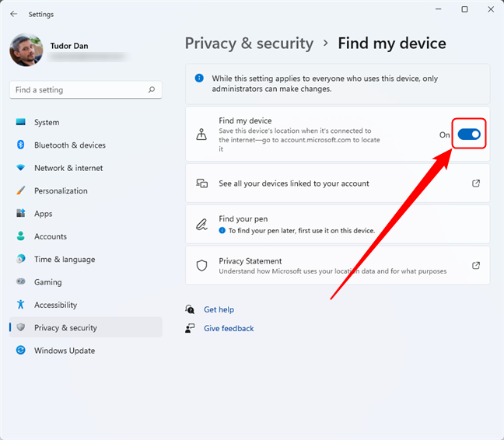Open See all your devices linked to your account

338,183
